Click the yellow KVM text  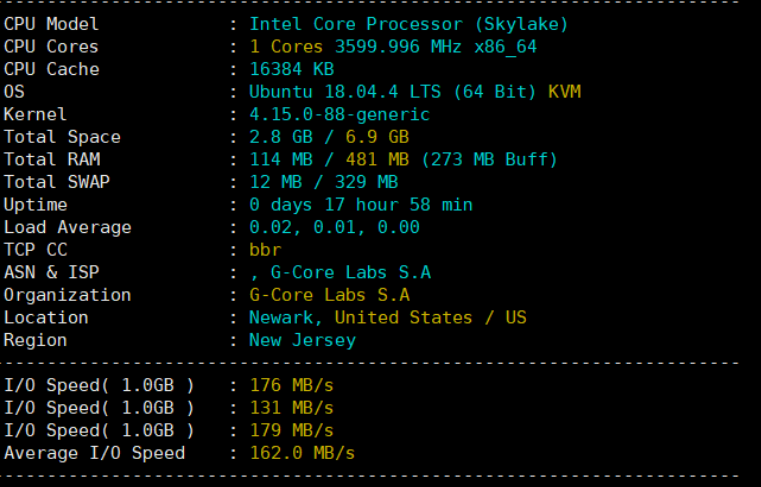tap(564, 92)
